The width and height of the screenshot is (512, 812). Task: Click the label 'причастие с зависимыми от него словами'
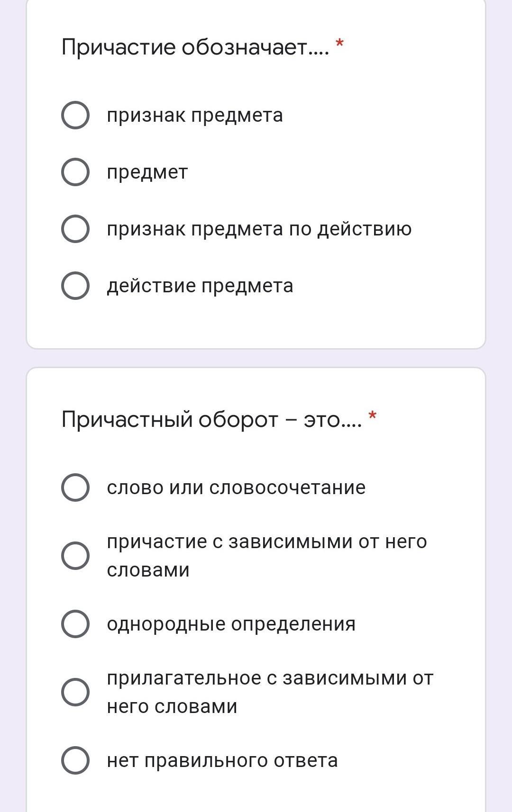tap(267, 556)
